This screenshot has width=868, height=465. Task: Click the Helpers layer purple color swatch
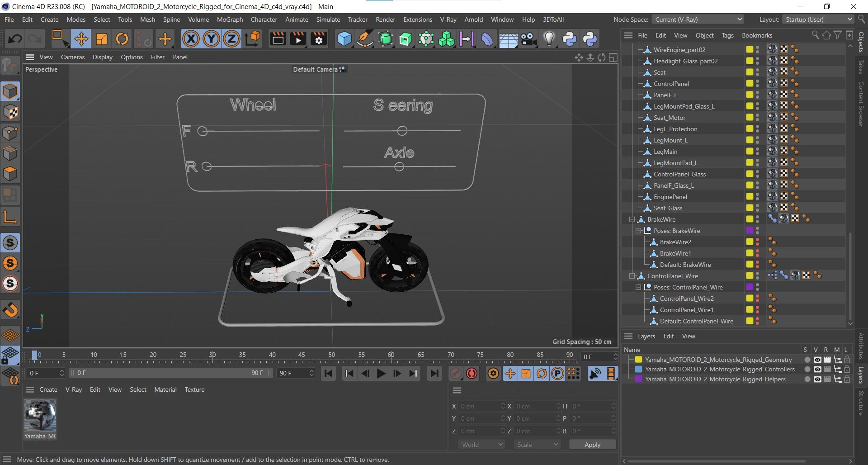pos(638,380)
